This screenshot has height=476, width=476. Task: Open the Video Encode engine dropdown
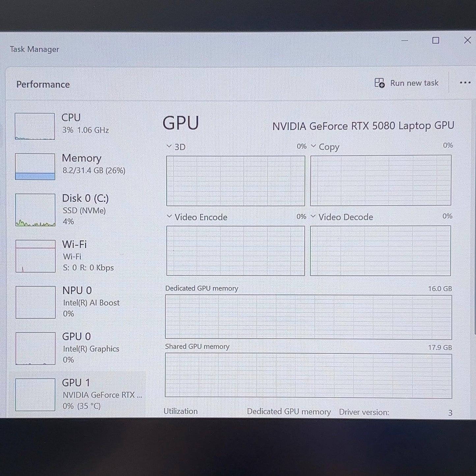tap(169, 216)
